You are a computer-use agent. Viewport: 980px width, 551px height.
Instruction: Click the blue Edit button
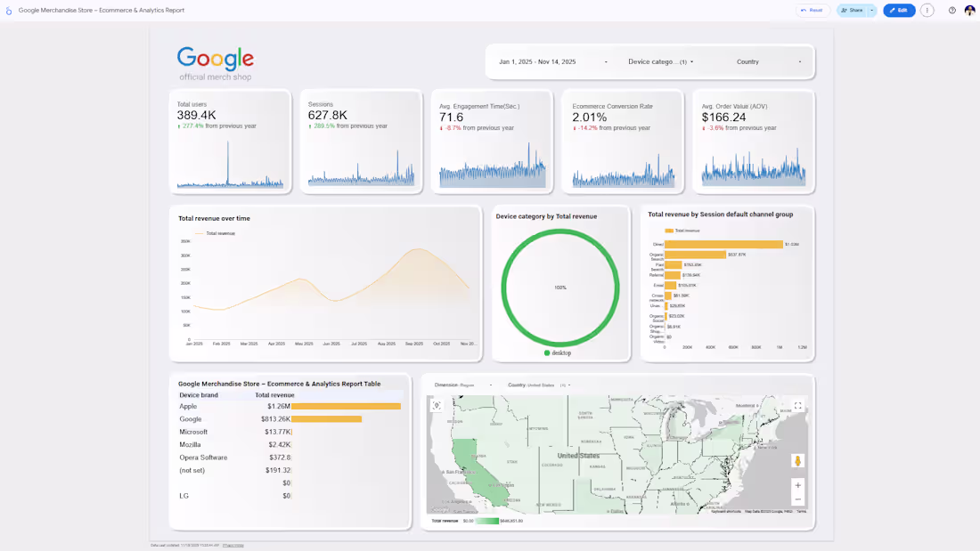[x=899, y=10]
